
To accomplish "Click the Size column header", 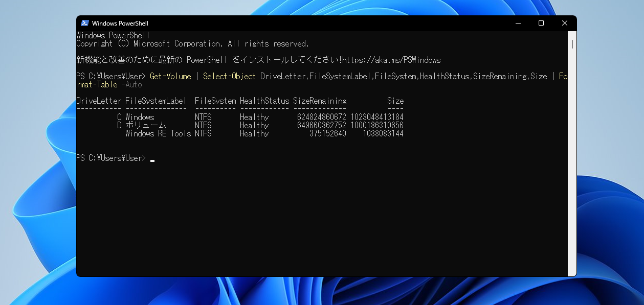I will [395, 101].
